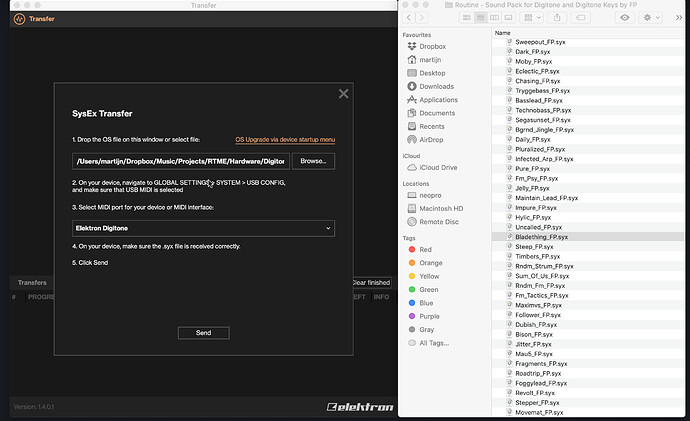Sort Finder list by Name column
This screenshot has height=421, width=690.
(503, 33)
